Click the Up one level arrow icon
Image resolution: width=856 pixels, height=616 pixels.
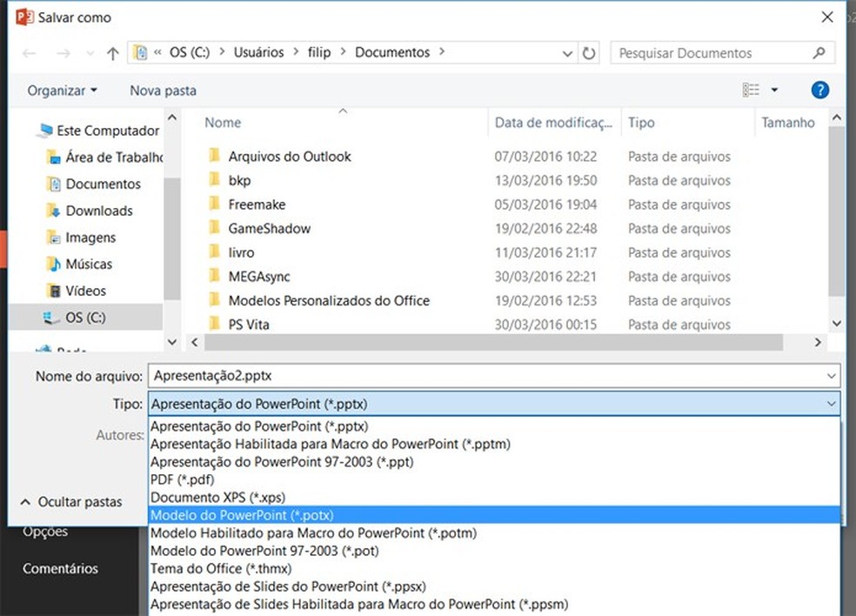pyautogui.click(x=112, y=53)
